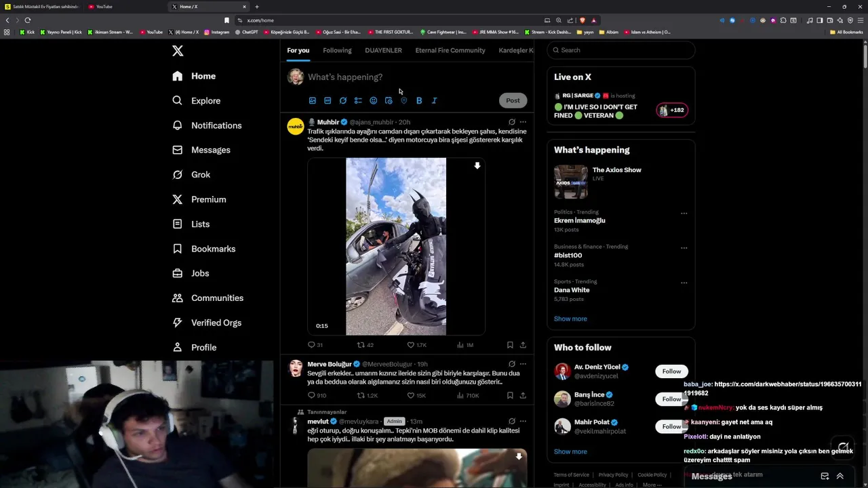Open Profile in the sidebar

[x=195, y=347]
